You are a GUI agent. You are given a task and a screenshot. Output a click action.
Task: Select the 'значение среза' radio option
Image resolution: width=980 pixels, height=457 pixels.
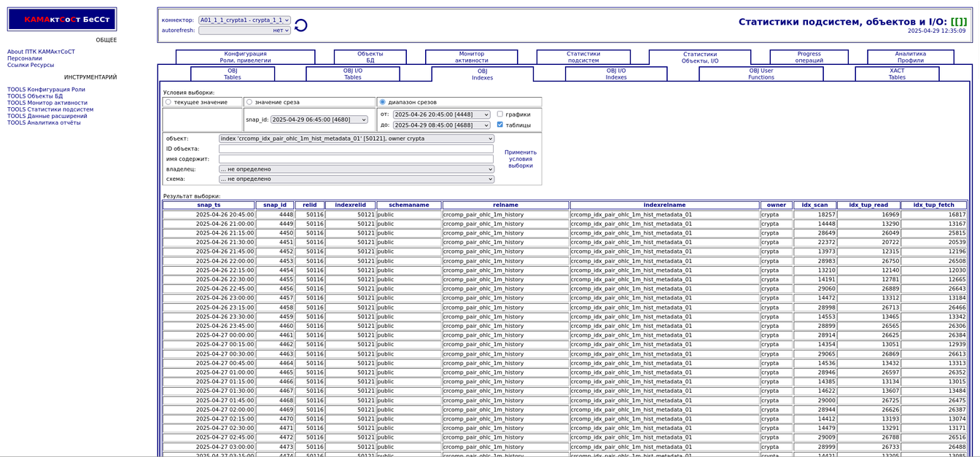click(249, 102)
